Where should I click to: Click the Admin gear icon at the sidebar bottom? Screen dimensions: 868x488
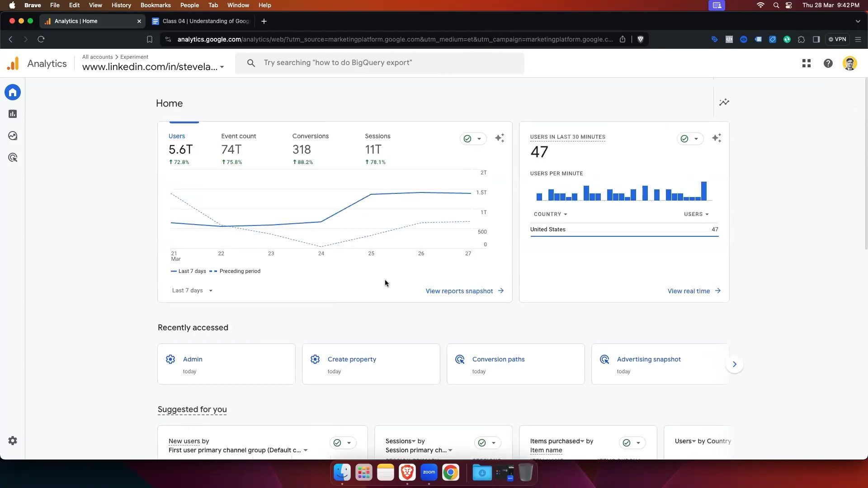coord(13,441)
